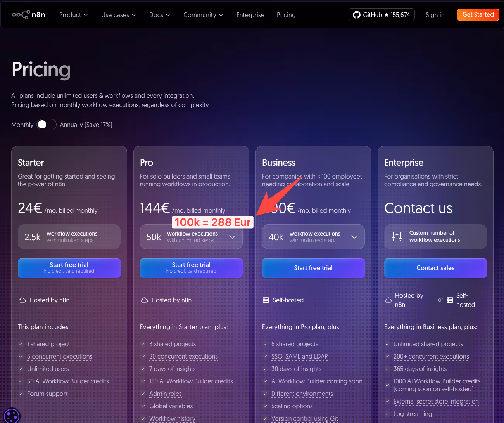The image size is (504, 423).
Task: Click checkmark beside External secret store integration
Action: 387,401
